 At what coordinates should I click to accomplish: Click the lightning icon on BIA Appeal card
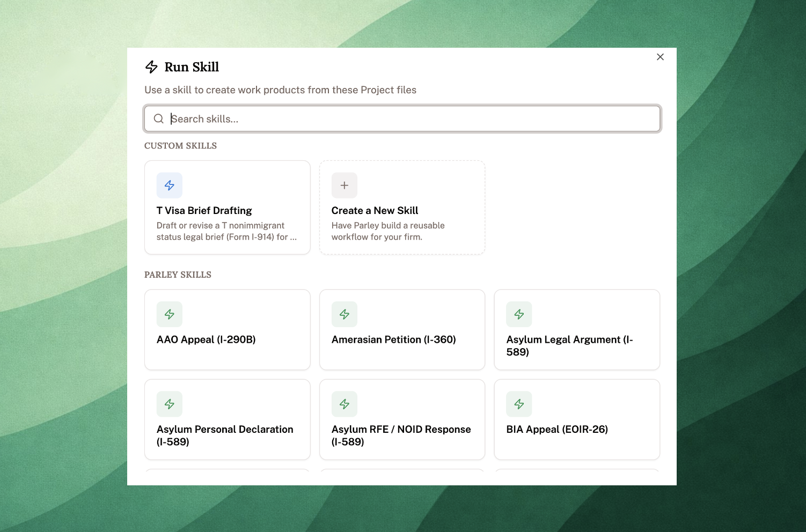click(519, 404)
